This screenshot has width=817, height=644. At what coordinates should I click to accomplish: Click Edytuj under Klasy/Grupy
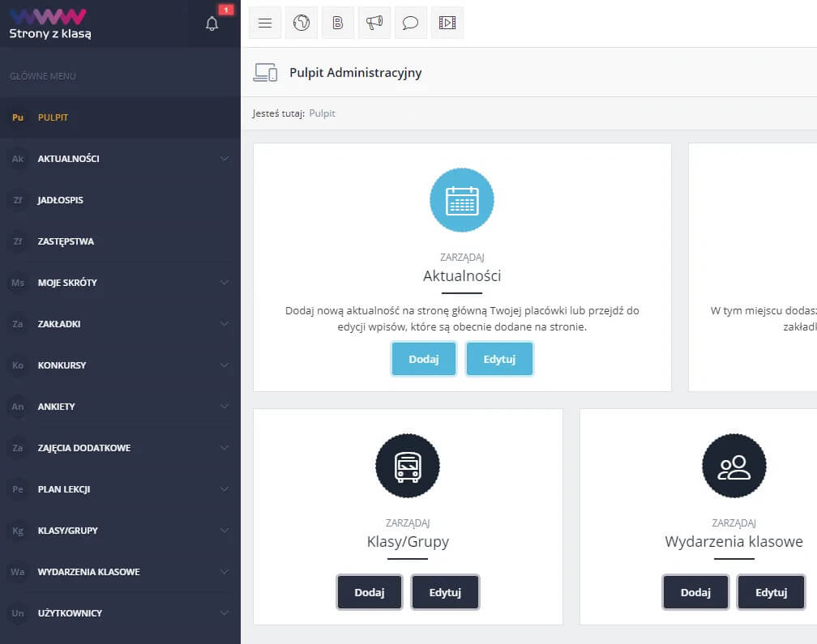point(445,592)
